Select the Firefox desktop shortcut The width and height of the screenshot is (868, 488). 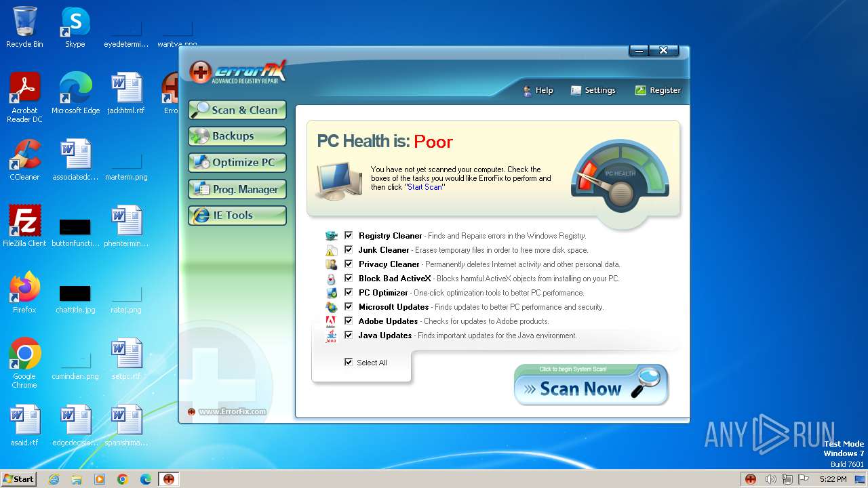[24, 293]
